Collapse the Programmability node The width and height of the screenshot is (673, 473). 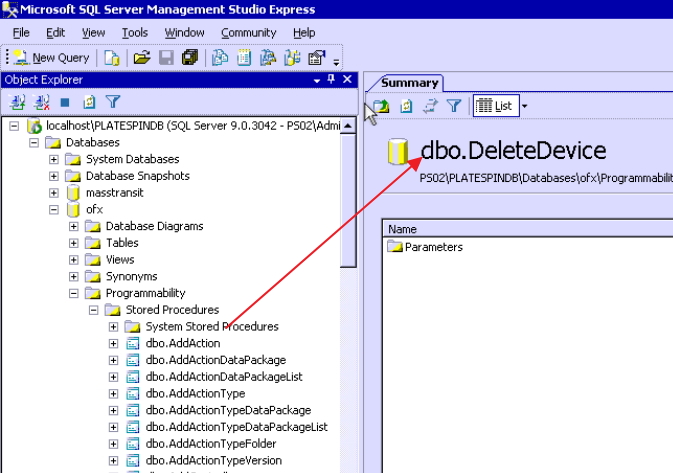(x=74, y=293)
